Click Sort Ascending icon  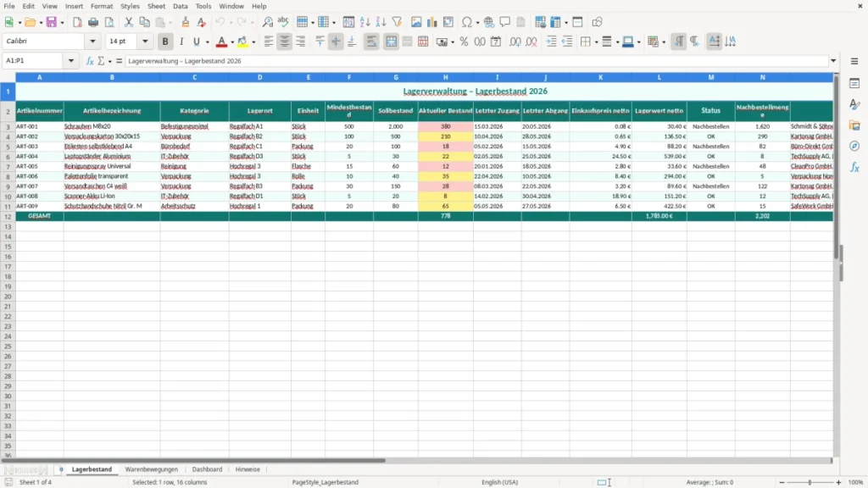(364, 22)
